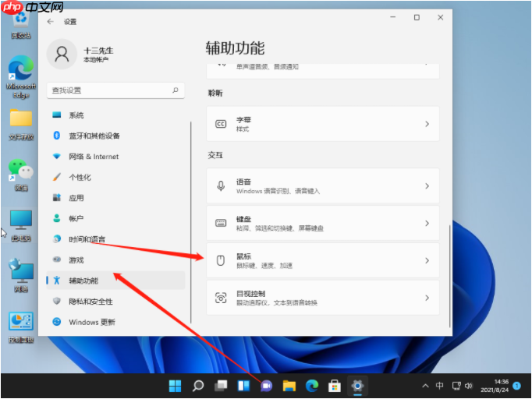The height and width of the screenshot is (399, 532).
Task: Select the Control Panel desktop icon
Action: tap(21, 327)
